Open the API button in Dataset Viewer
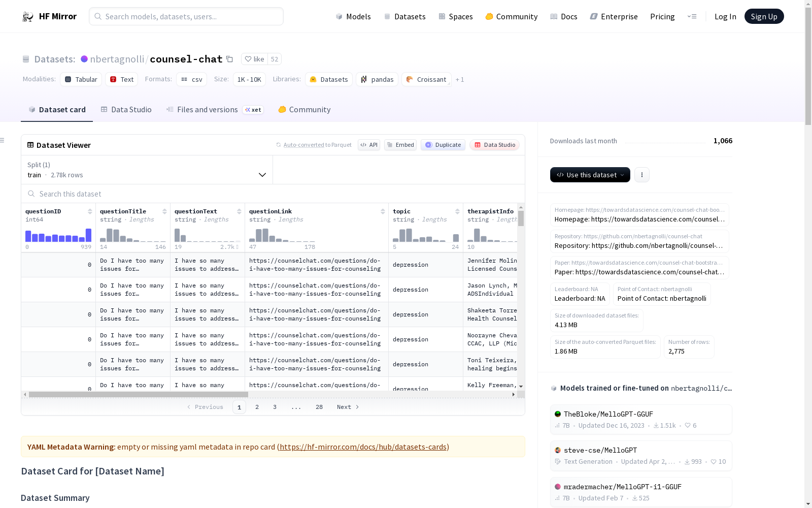Viewport: 812px width, 508px height. click(x=369, y=145)
